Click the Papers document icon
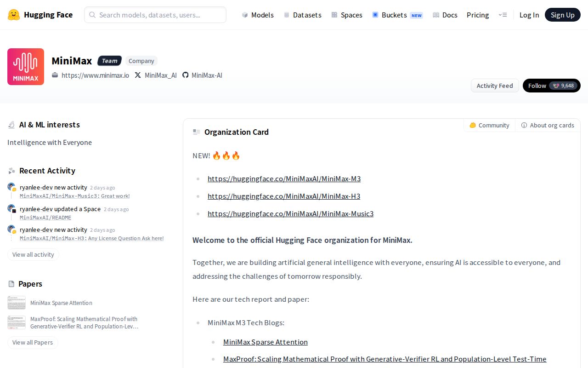588x368 pixels. pyautogui.click(x=11, y=284)
